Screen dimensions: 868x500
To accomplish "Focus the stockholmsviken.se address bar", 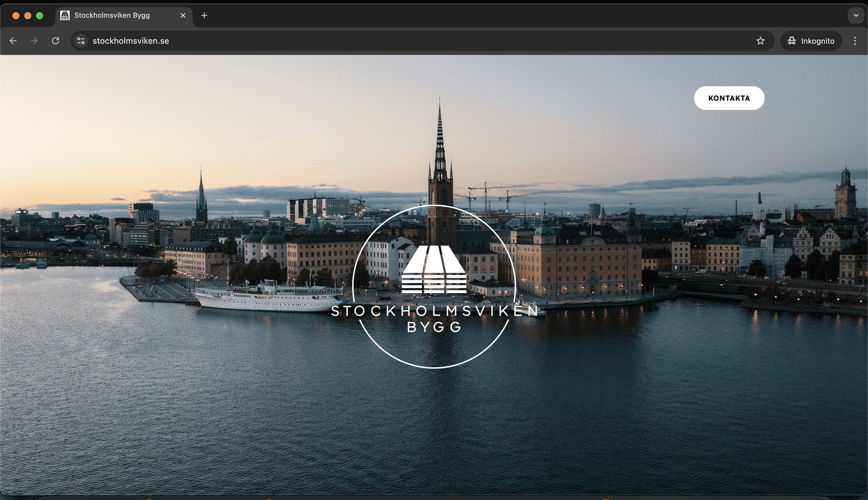I will [412, 41].
